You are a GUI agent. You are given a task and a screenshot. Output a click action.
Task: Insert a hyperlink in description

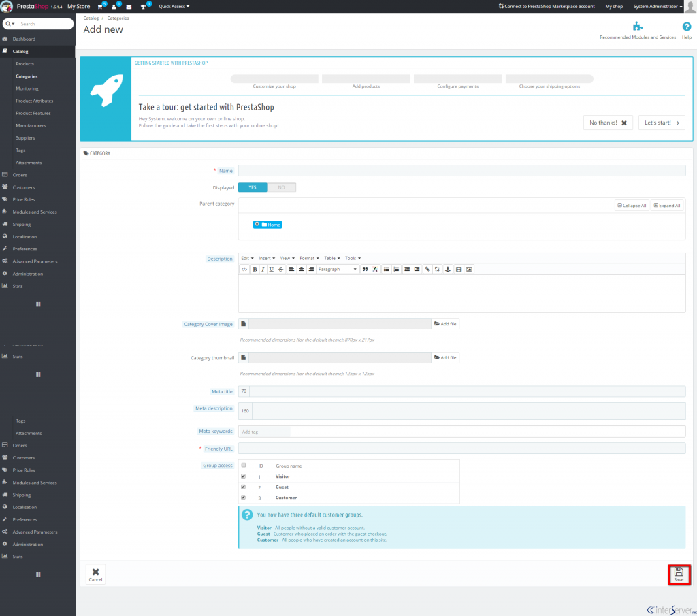427,270
